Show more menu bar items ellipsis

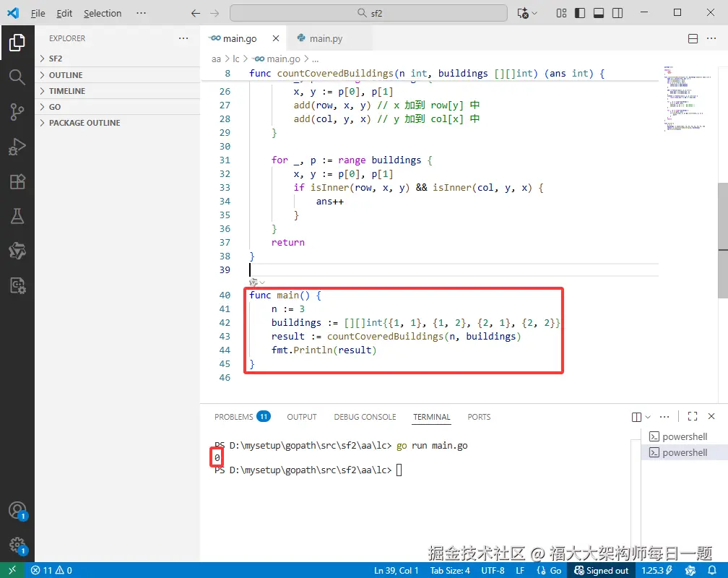(x=141, y=13)
